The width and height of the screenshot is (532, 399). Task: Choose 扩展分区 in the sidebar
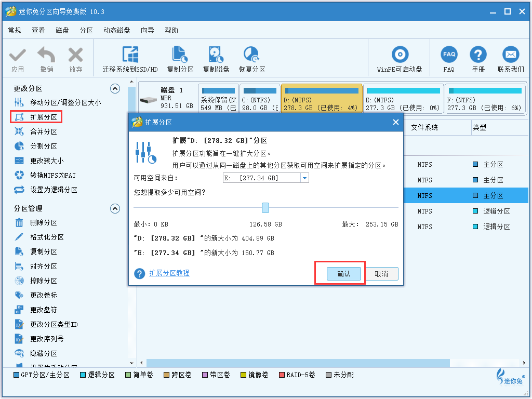[36, 117]
